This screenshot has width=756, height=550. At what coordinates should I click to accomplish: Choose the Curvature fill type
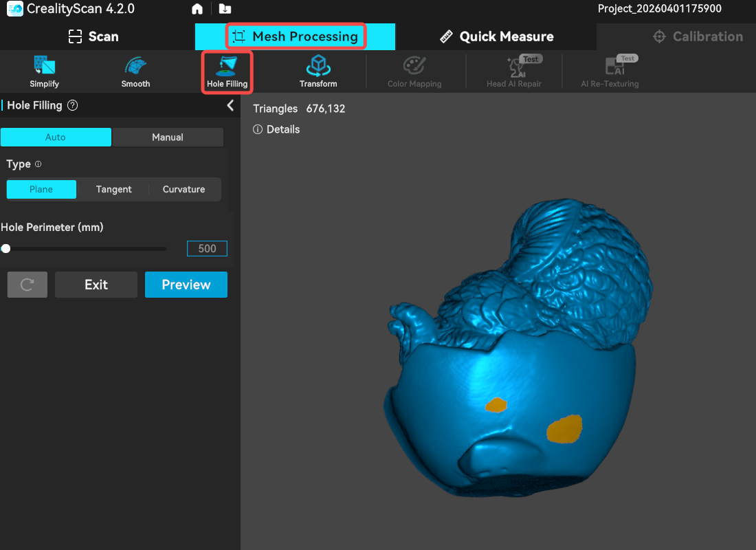pyautogui.click(x=184, y=190)
